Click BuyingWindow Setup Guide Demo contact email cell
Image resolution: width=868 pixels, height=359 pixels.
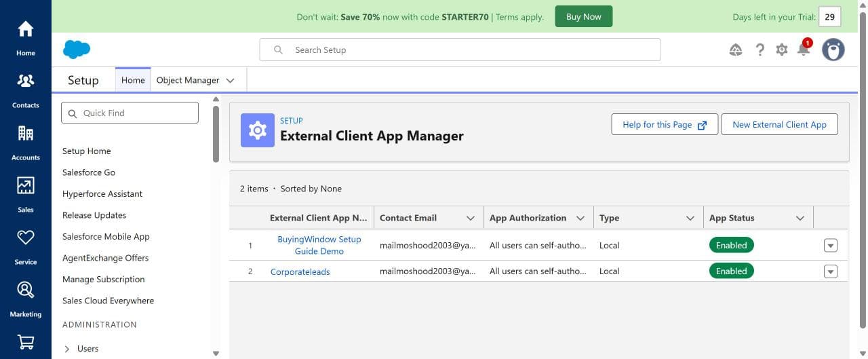point(428,246)
